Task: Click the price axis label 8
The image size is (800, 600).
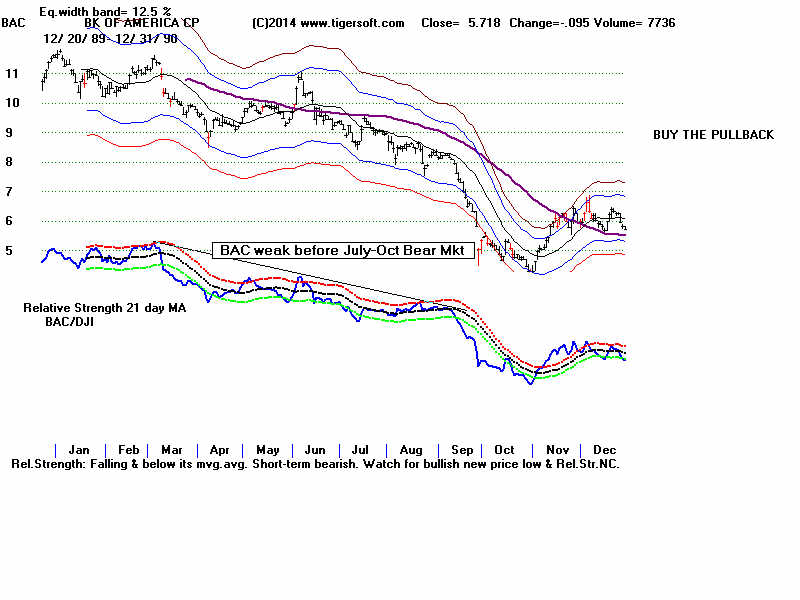Action: point(9,162)
